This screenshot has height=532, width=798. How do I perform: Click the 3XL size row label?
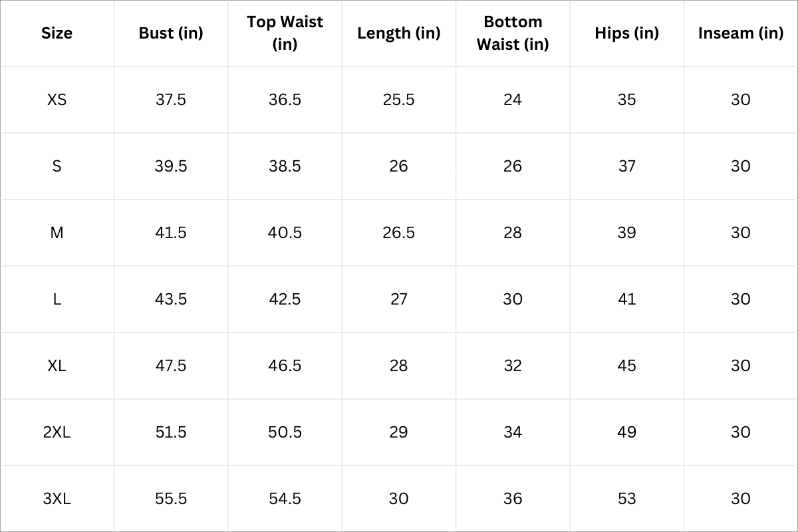point(57,499)
